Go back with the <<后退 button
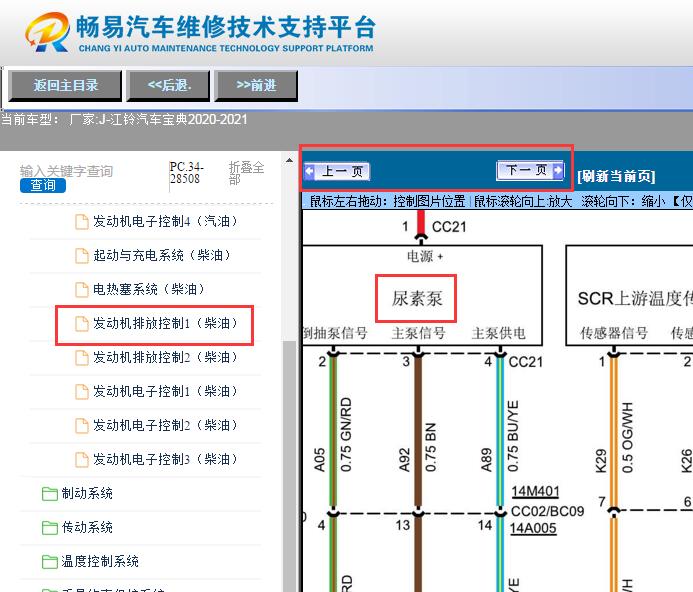 (x=168, y=85)
